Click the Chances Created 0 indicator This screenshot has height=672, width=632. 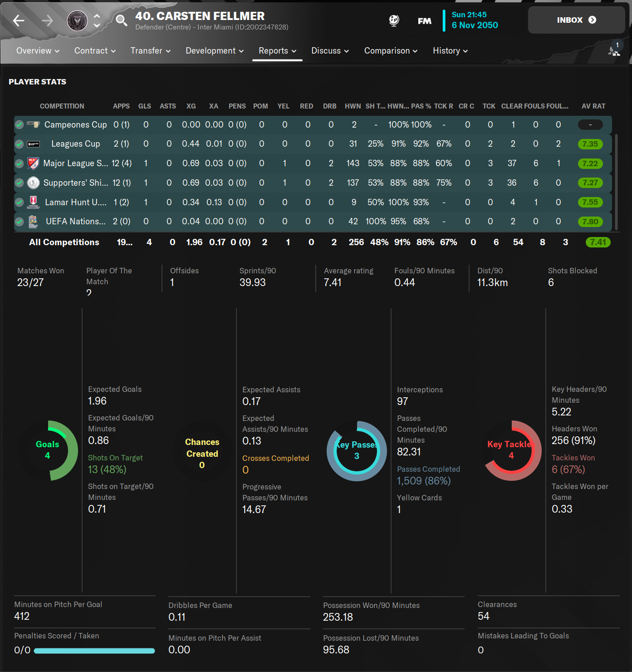pyautogui.click(x=202, y=453)
